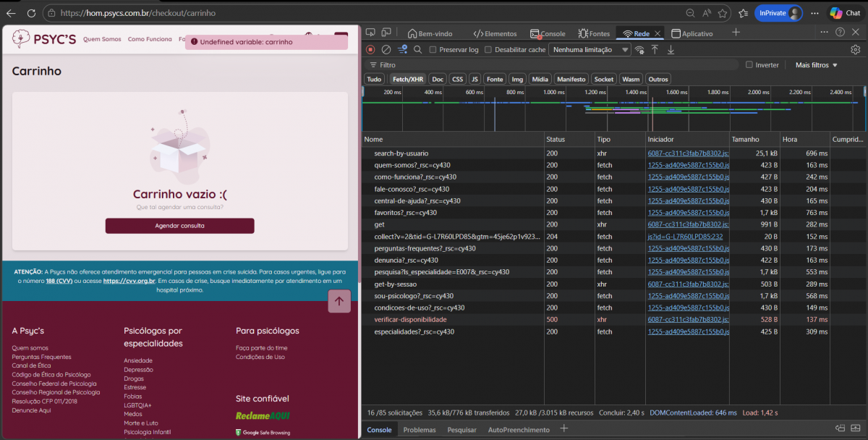Open network settings gear icon
Screen dimensions: 868x440
[x=856, y=49]
